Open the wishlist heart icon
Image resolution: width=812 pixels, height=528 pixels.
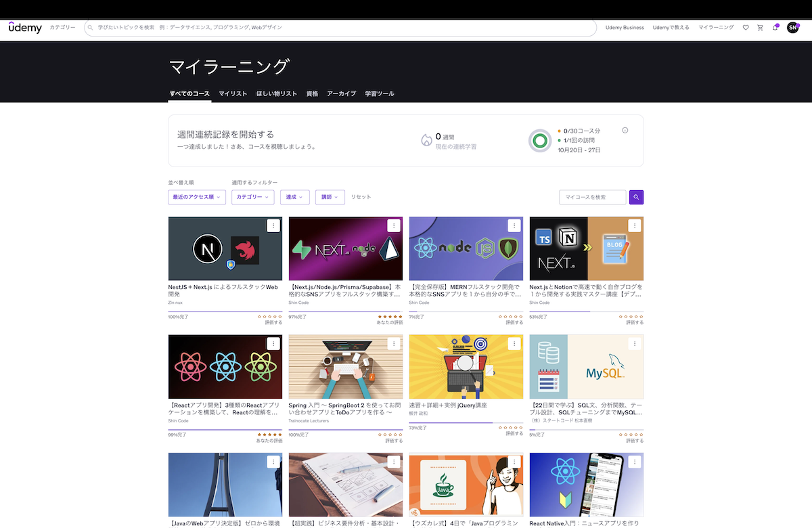click(x=745, y=27)
